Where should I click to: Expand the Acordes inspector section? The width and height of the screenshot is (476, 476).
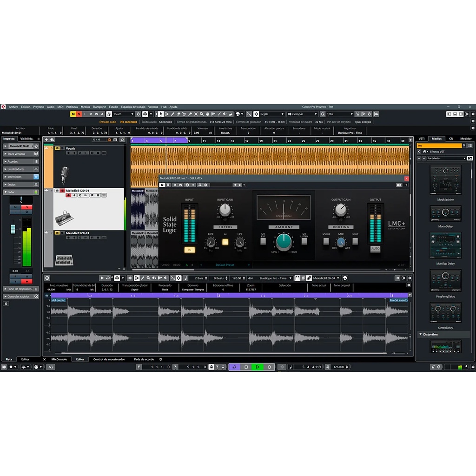click(20, 161)
